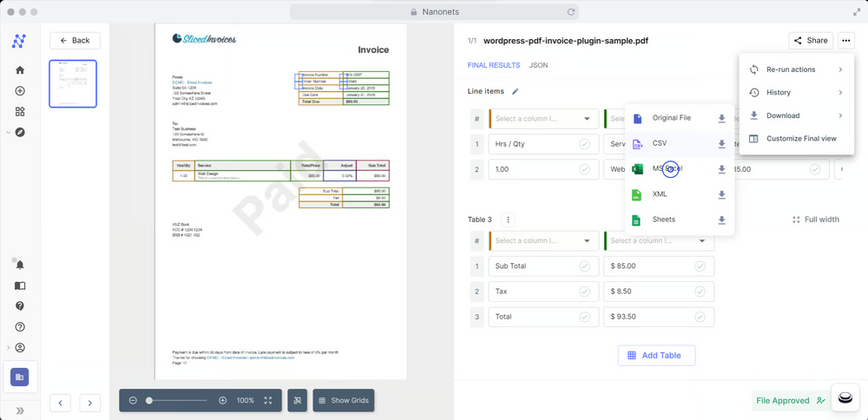
Task: Click download icon for Original File
Action: pos(721,119)
